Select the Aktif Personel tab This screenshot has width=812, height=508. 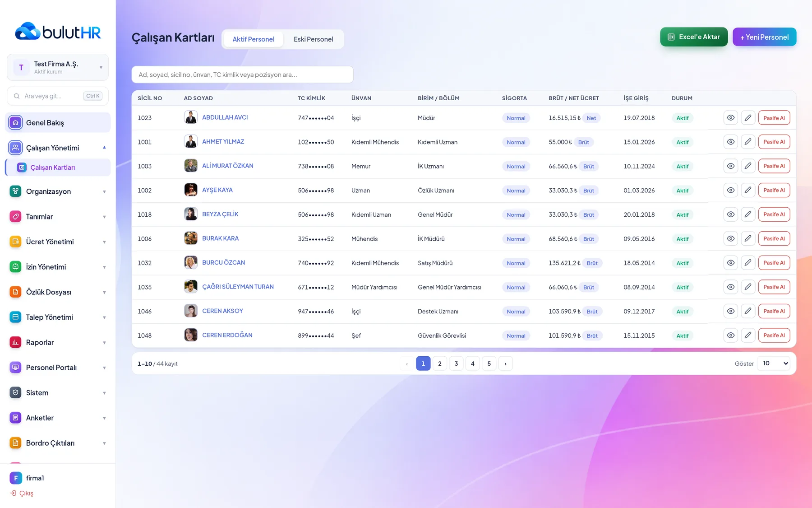click(253, 39)
